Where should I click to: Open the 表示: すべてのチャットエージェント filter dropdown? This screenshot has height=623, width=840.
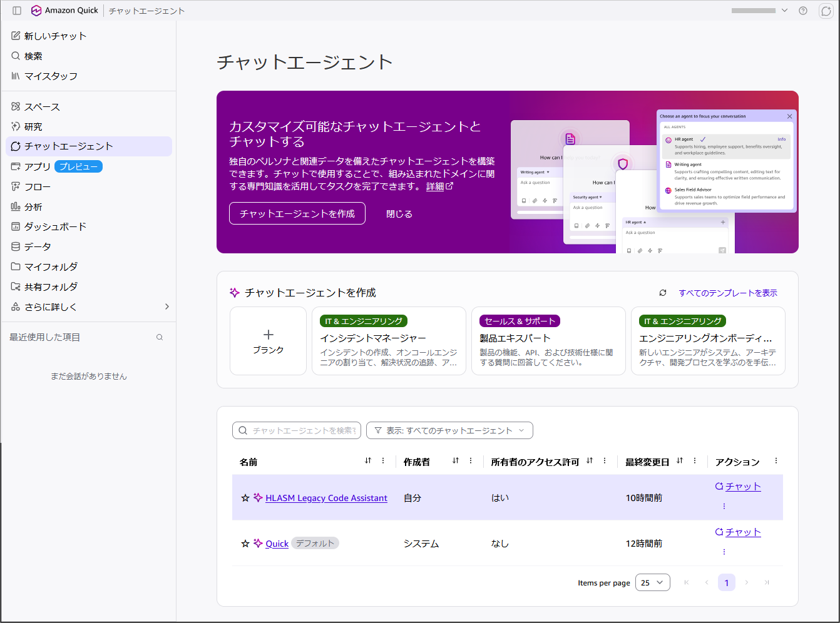click(449, 430)
